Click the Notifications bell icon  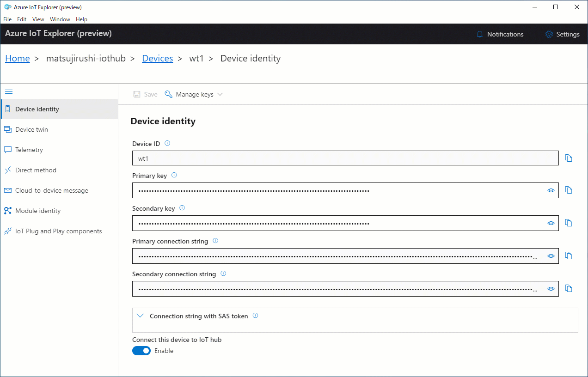pos(480,34)
